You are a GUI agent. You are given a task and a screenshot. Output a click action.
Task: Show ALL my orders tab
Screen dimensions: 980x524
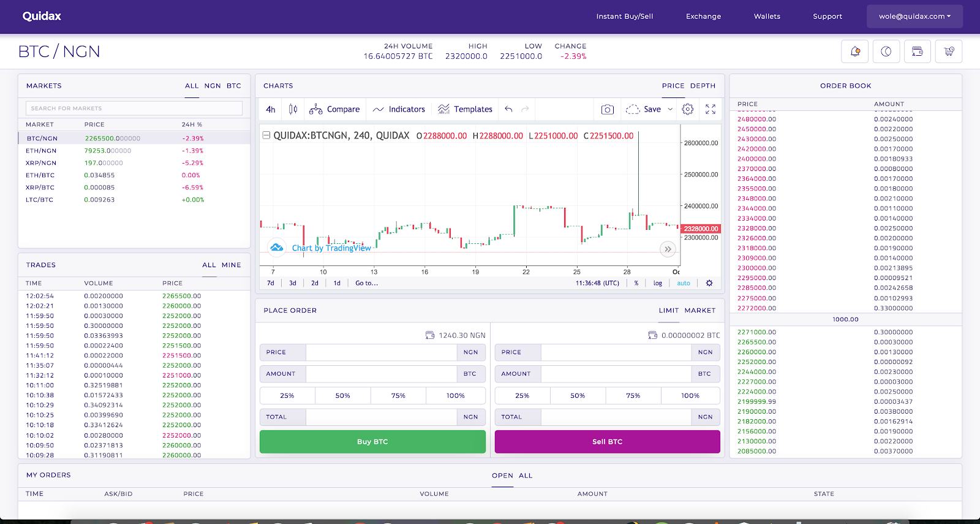[526, 476]
